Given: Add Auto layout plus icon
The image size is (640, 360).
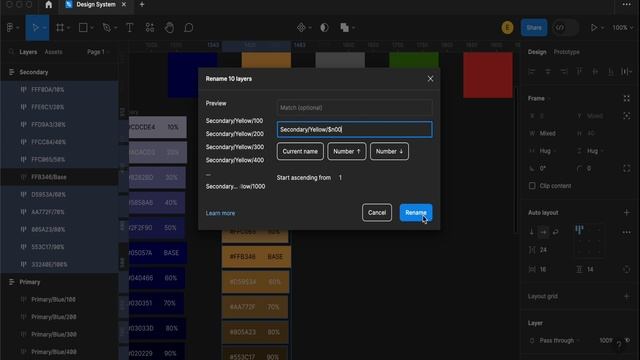Looking at the screenshot, I should point(627,212).
